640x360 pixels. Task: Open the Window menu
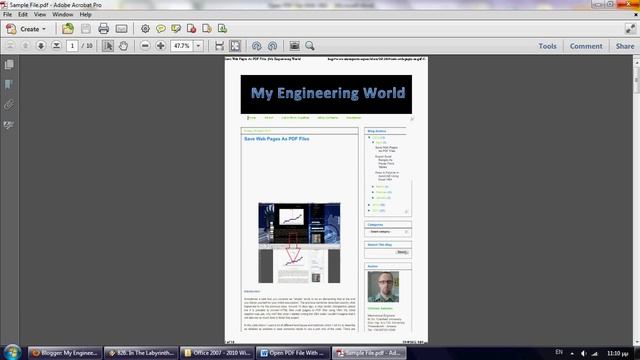tap(62, 14)
